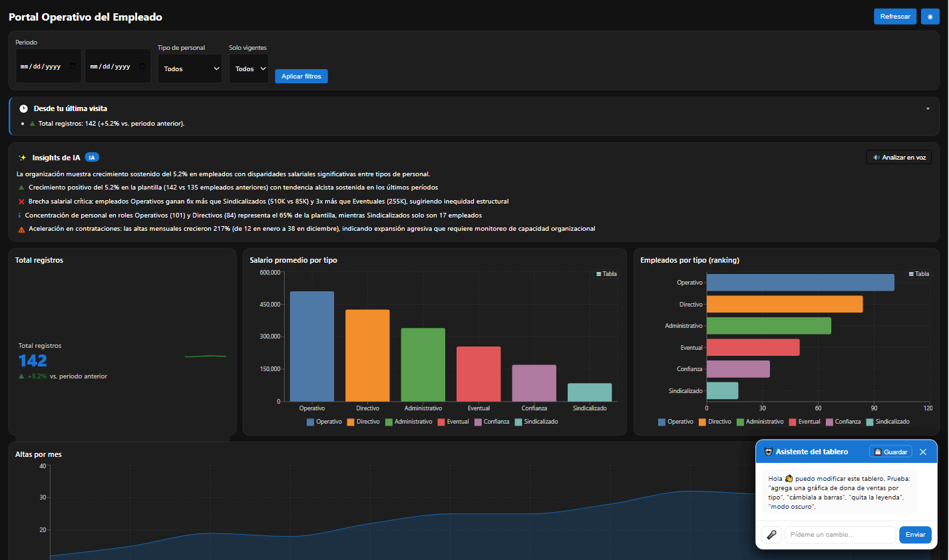Save assistant changes with Guardar
Viewport: 949px width, 560px height.
pyautogui.click(x=890, y=452)
